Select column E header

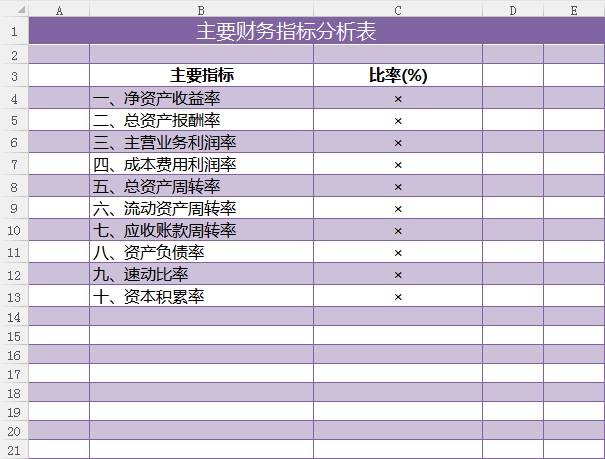[574, 10]
